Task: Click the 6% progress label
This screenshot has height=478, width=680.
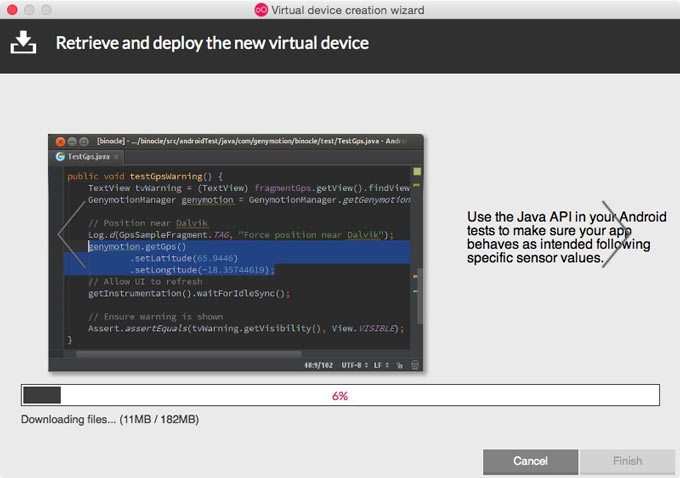Action: (340, 396)
